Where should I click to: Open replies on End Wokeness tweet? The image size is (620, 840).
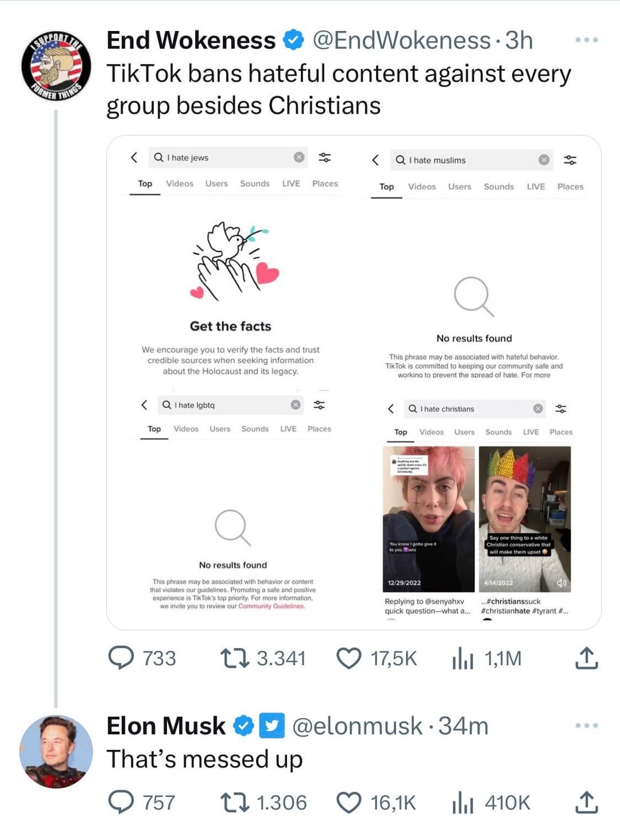(121, 659)
